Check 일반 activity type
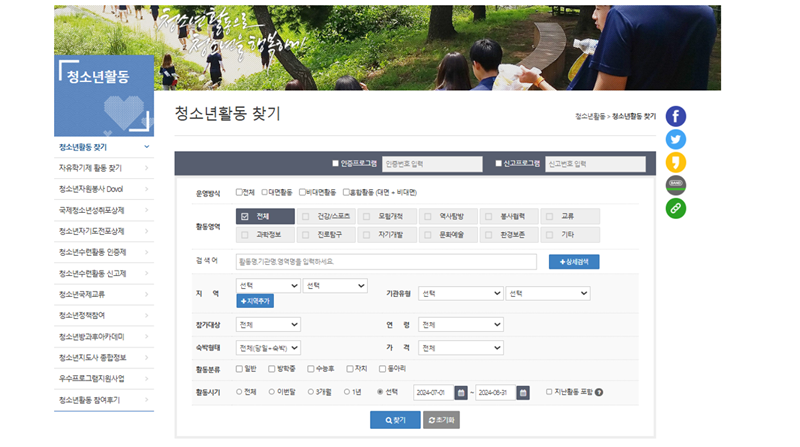 239,368
